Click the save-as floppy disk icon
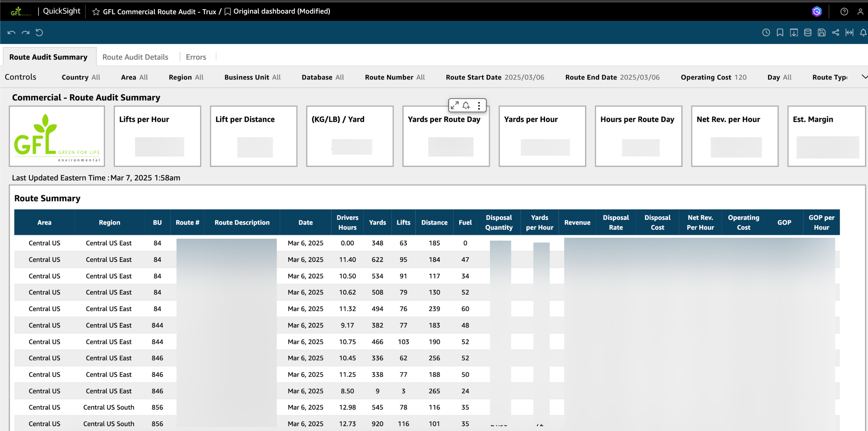 pyautogui.click(x=822, y=33)
